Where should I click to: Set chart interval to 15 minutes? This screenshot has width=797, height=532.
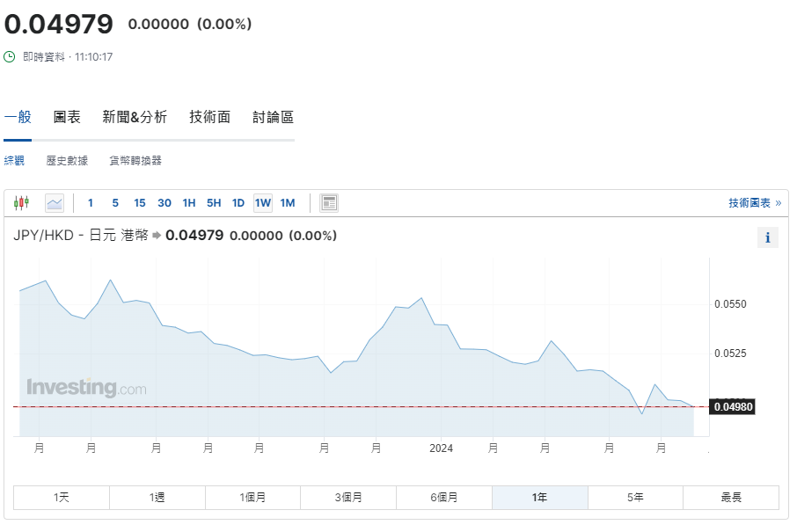click(x=140, y=203)
